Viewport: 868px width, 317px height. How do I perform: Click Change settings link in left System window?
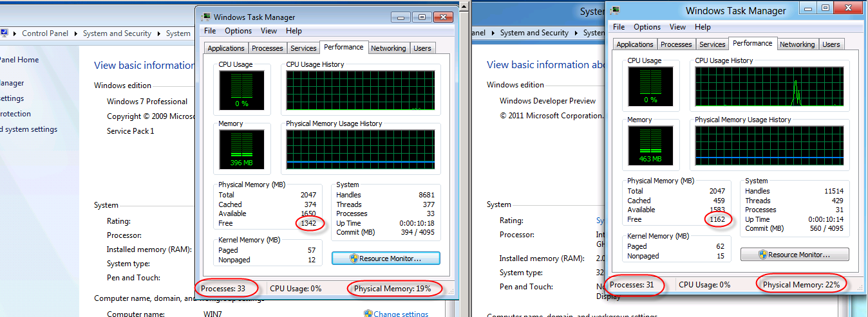tap(401, 314)
